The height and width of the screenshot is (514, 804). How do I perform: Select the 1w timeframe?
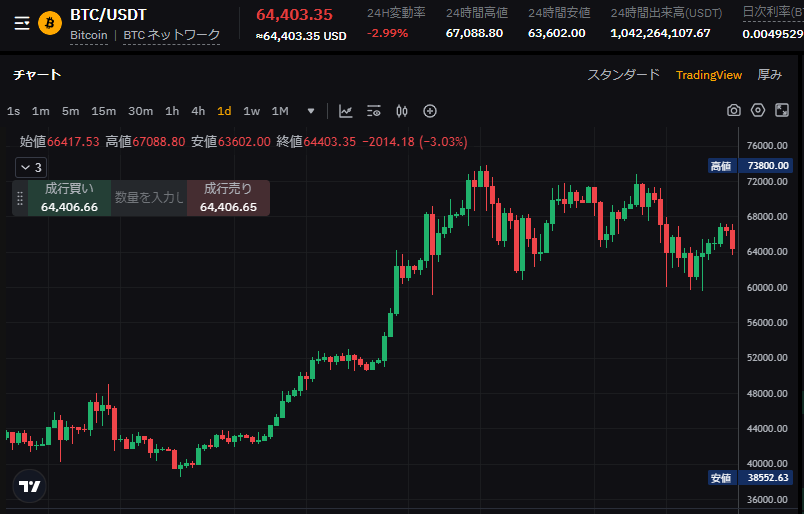coord(251,111)
